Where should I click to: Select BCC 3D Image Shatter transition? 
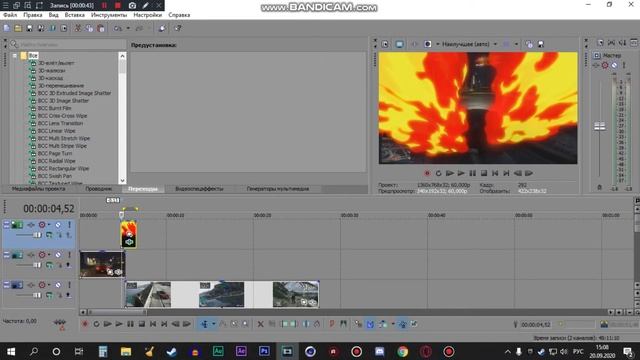(63, 100)
